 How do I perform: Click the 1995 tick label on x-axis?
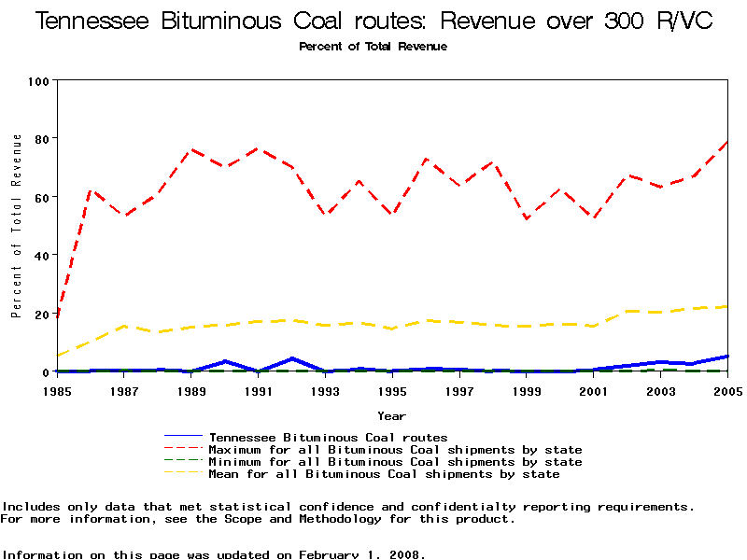(x=392, y=391)
